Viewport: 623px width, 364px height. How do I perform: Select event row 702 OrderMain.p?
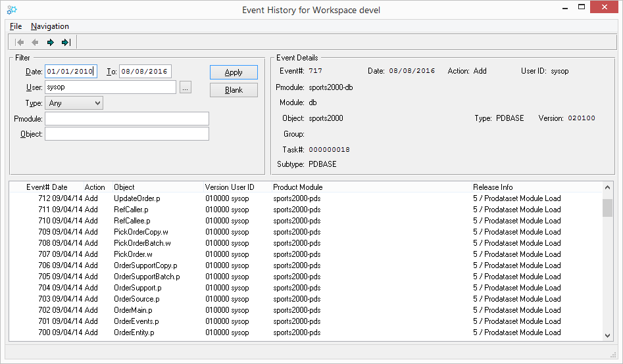(x=305, y=310)
